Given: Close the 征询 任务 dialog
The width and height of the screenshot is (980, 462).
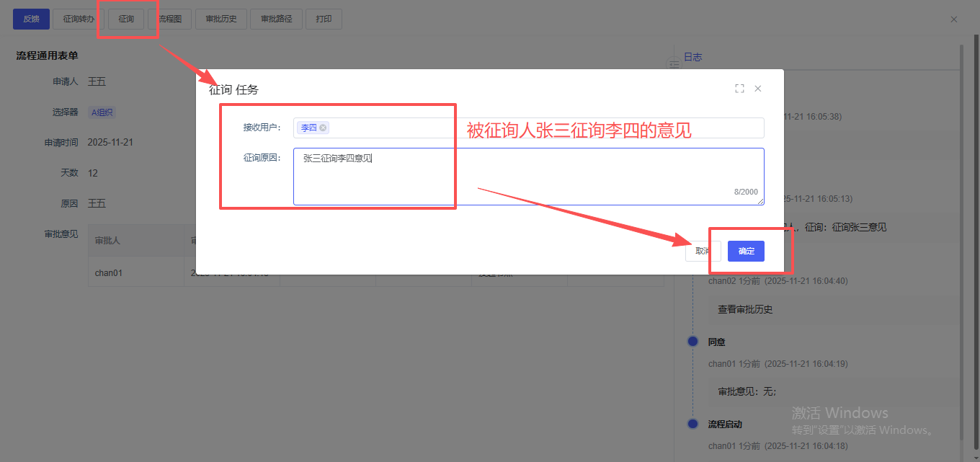Looking at the screenshot, I should coord(757,89).
